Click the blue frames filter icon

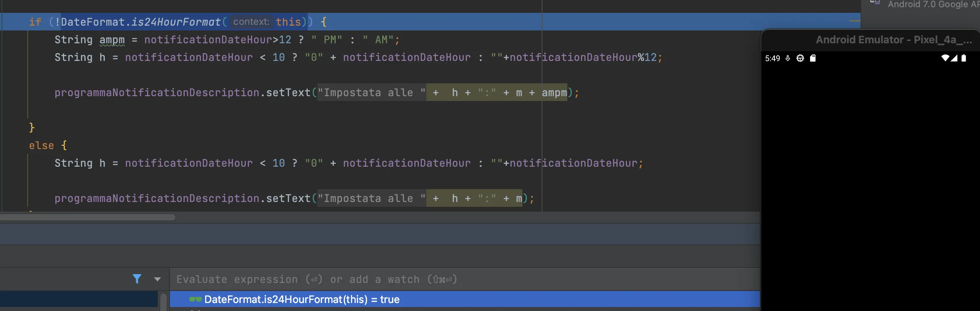pyautogui.click(x=137, y=279)
